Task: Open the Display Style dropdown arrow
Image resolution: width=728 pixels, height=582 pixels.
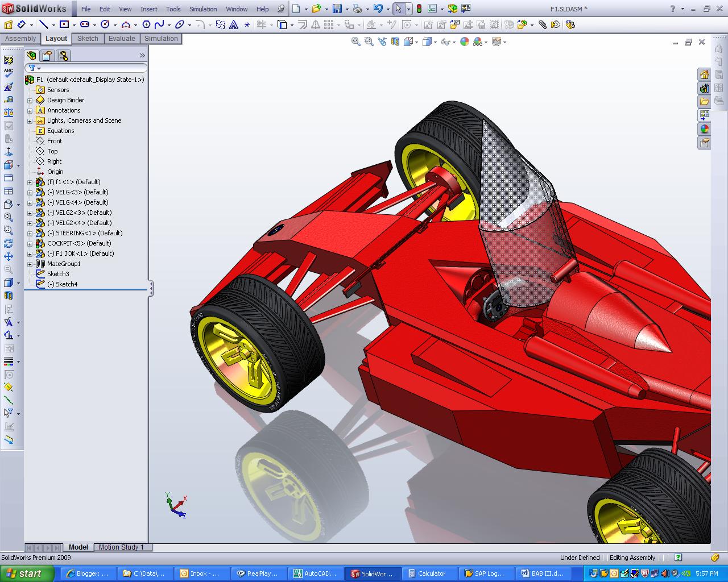Action: pos(435,42)
